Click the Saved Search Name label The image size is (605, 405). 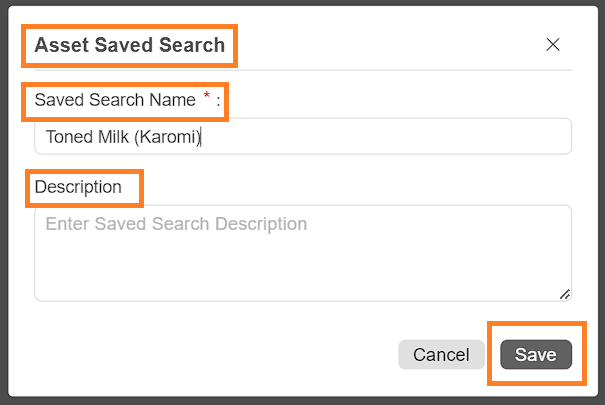(x=115, y=100)
